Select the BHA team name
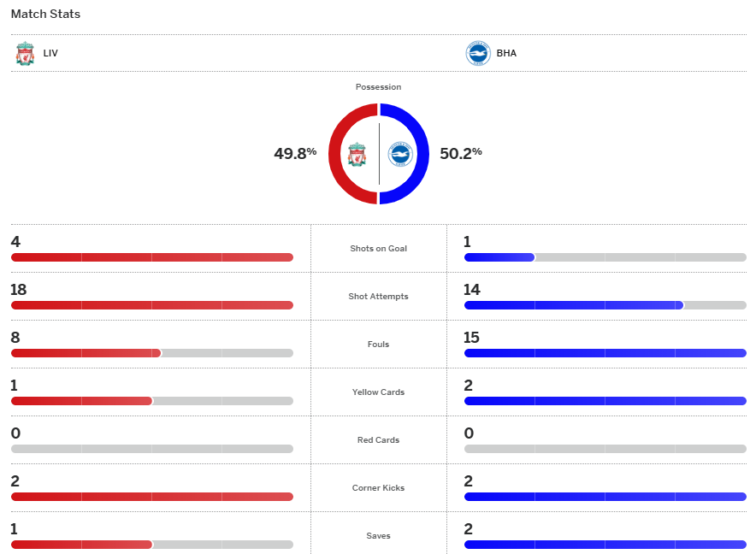Image resolution: width=756 pixels, height=554 pixels. click(x=506, y=53)
